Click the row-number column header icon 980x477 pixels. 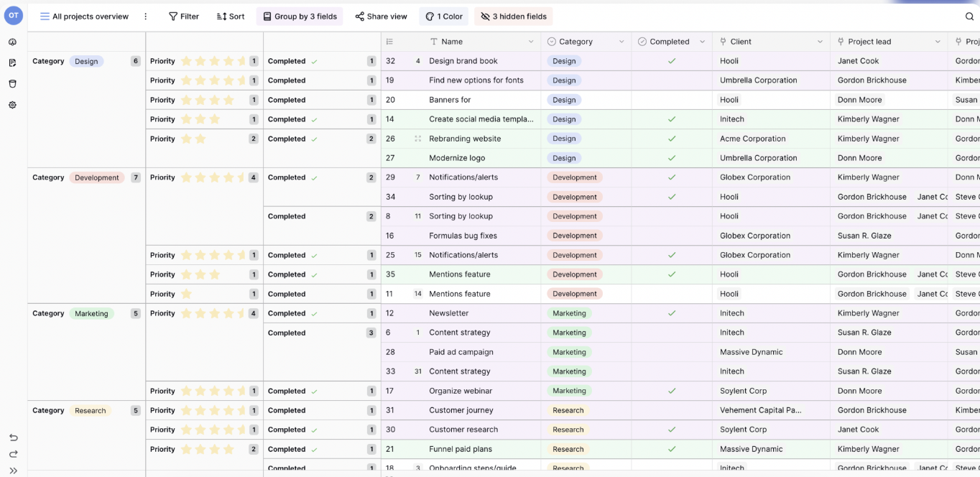click(x=389, y=42)
